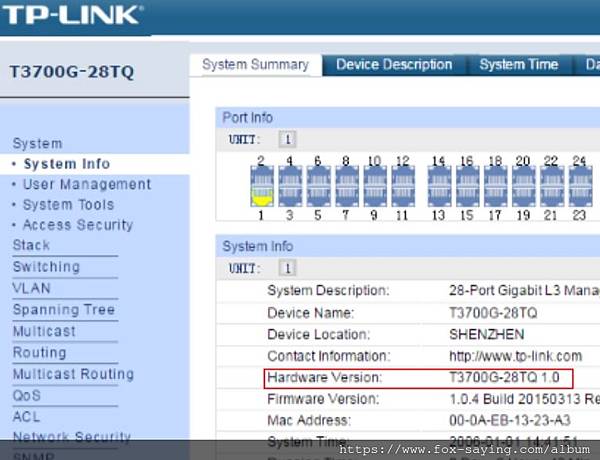Collapse the System menu group
This screenshot has height=460, width=600.
pos(38,144)
